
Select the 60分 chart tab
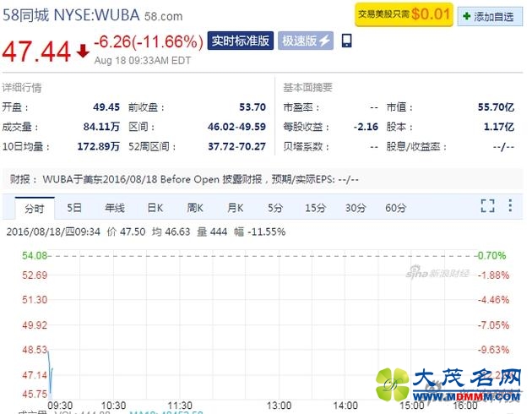pos(395,208)
